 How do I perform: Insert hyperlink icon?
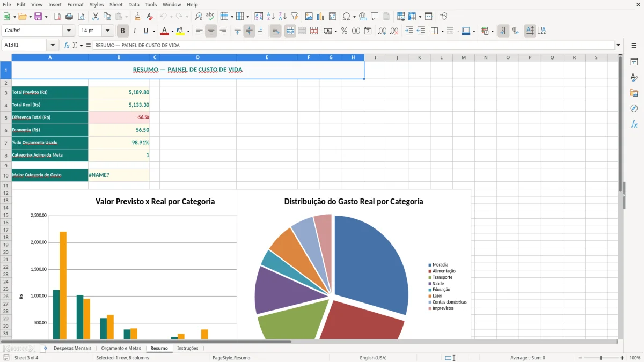pyautogui.click(x=363, y=17)
